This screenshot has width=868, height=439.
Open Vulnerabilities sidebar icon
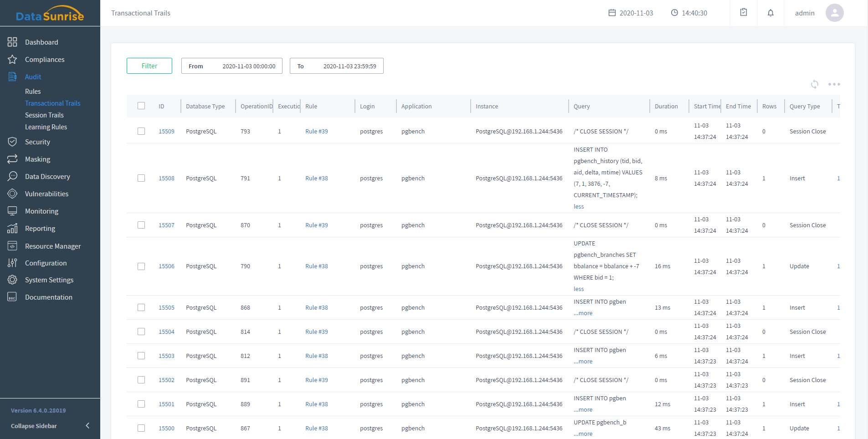pos(12,194)
